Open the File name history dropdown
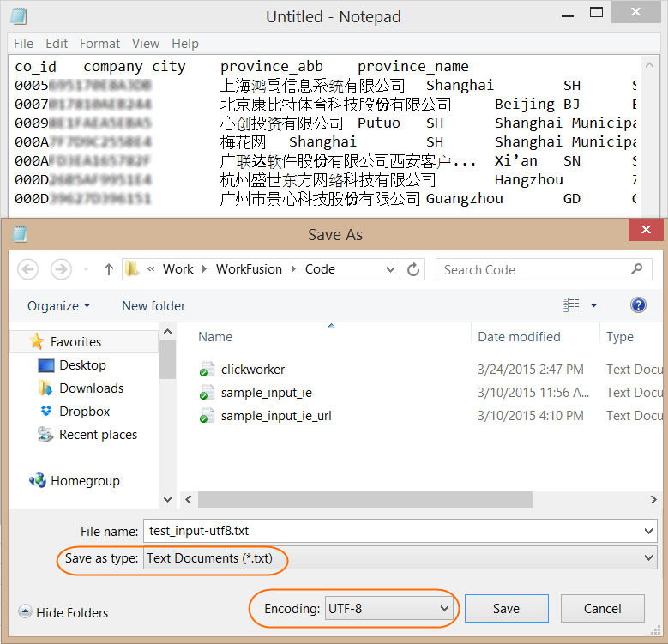Screen dimensions: 668x644 (648, 531)
